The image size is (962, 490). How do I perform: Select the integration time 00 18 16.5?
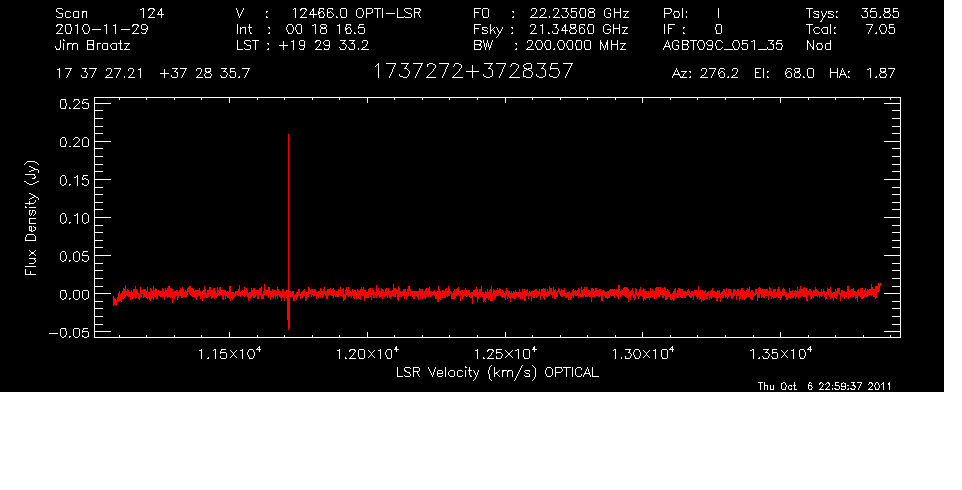(326, 29)
